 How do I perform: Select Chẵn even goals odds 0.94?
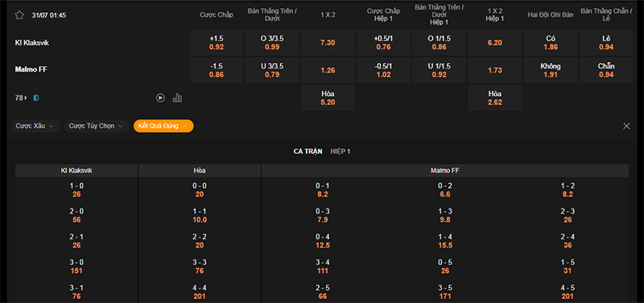pyautogui.click(x=606, y=70)
